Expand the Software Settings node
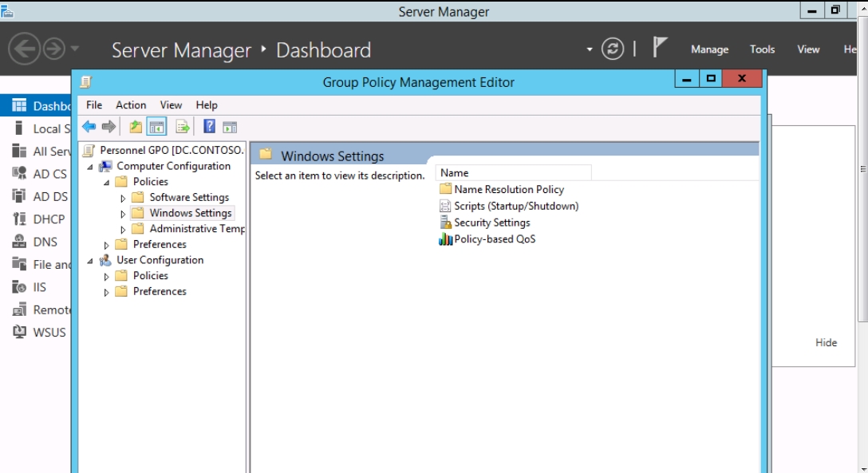The height and width of the screenshot is (473, 868). [123, 198]
